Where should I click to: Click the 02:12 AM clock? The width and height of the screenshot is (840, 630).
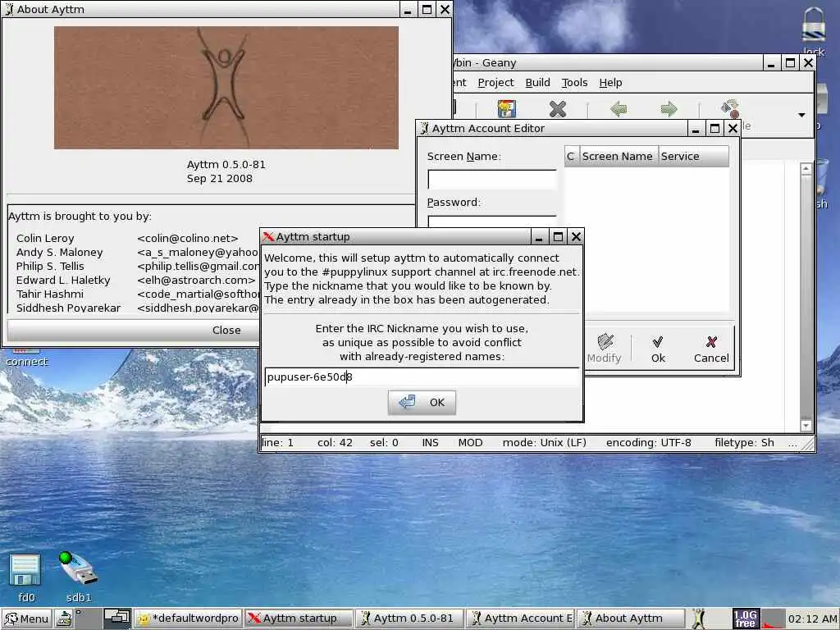click(812, 619)
